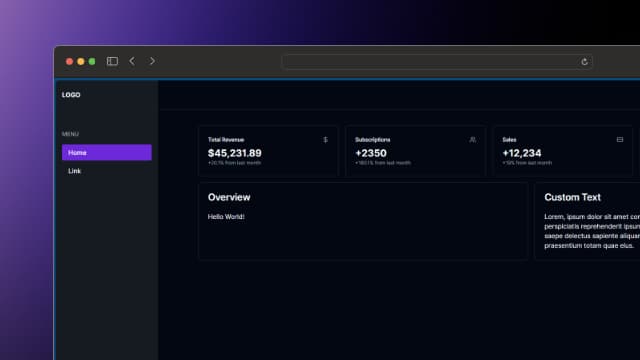Click the red close window button
Viewport: 640px width, 360px height.
click(x=69, y=61)
